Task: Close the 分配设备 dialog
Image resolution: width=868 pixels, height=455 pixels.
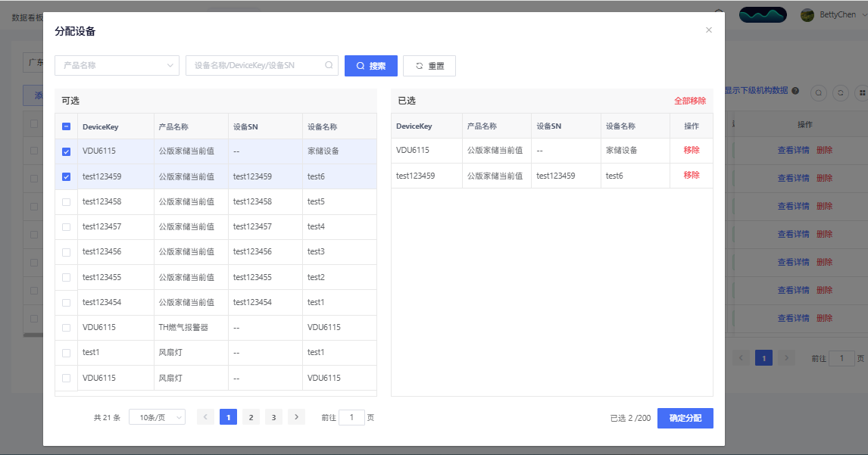Action: pyautogui.click(x=709, y=30)
